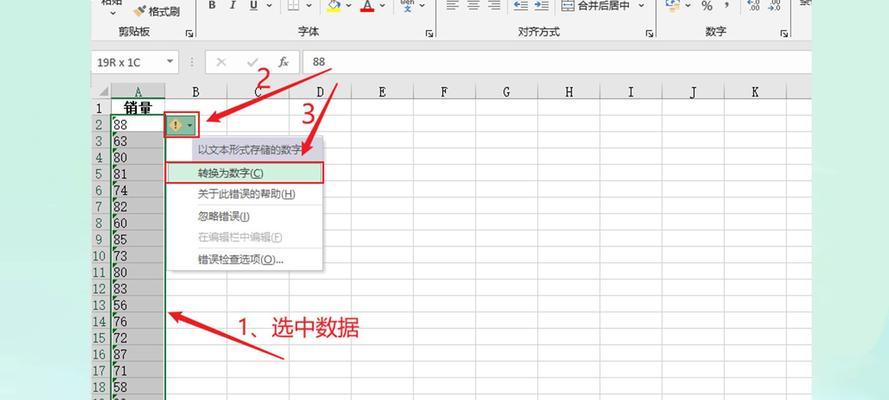Increase decimal places
This screenshot has height=400, width=889.
click(753, 6)
